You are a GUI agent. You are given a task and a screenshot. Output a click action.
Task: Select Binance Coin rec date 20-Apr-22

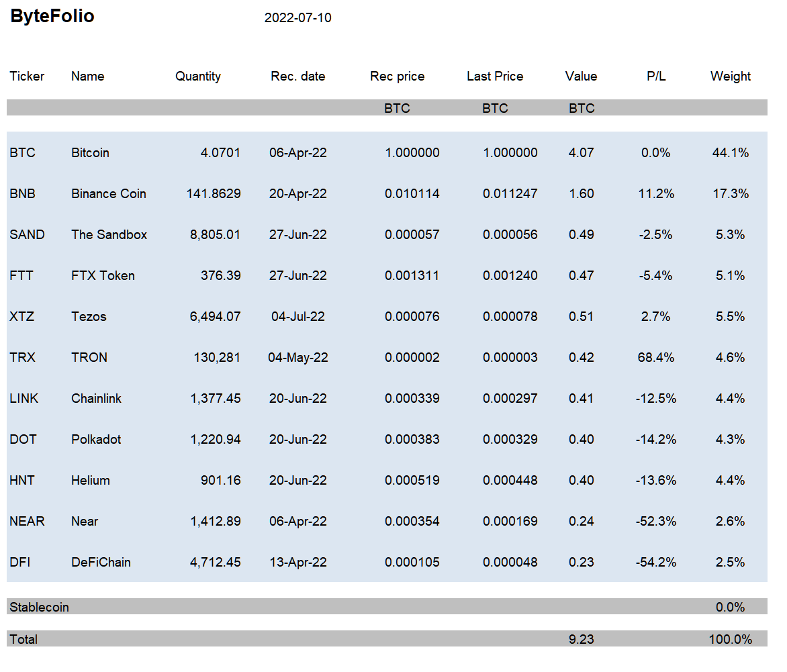pyautogui.click(x=297, y=194)
